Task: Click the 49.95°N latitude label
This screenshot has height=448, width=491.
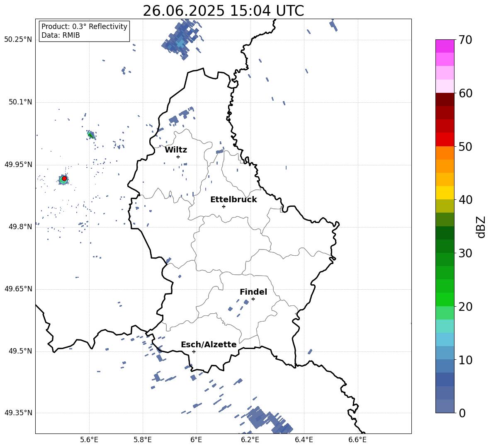Action: (x=18, y=165)
